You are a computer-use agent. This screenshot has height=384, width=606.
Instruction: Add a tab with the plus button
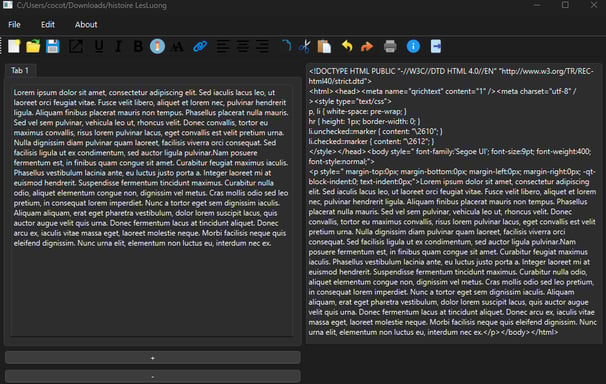(153, 358)
